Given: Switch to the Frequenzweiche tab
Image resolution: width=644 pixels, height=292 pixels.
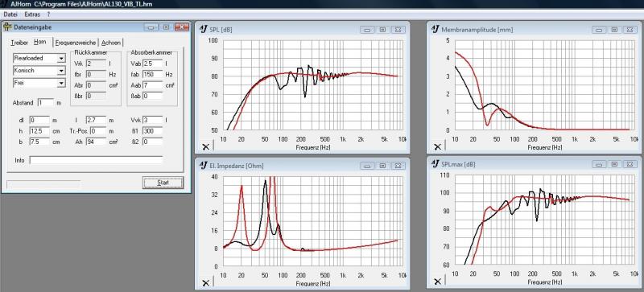Looking at the screenshot, I should [x=76, y=43].
